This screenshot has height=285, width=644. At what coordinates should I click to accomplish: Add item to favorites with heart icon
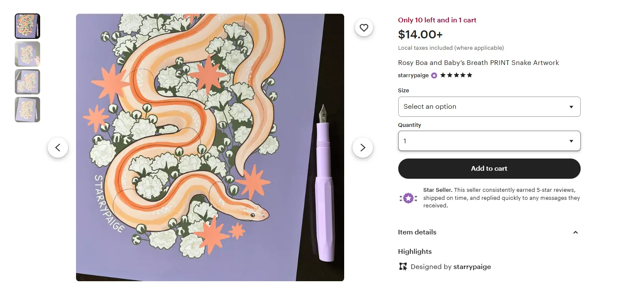coord(364,28)
